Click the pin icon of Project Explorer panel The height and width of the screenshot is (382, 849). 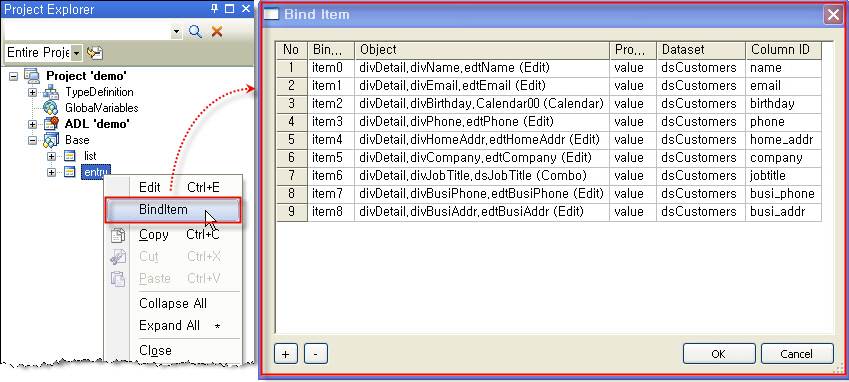(214, 9)
